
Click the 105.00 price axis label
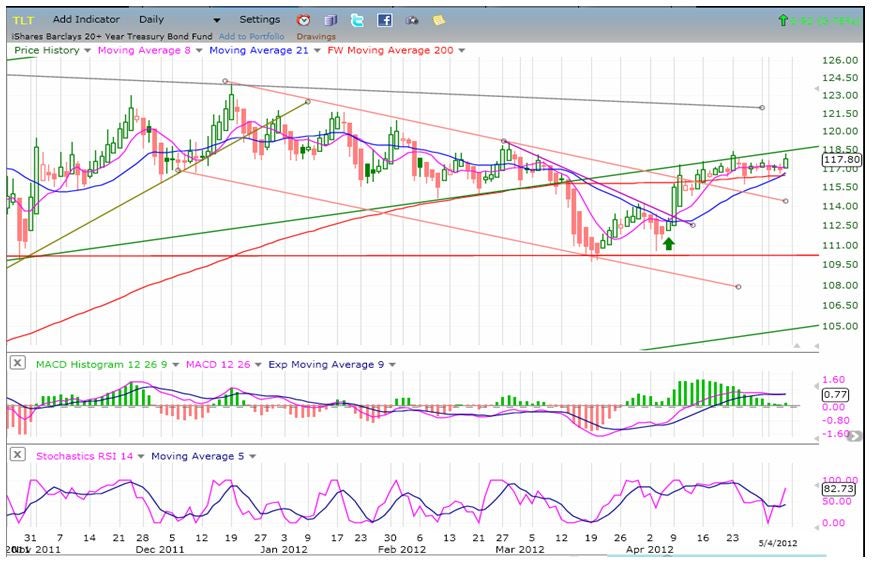click(x=840, y=326)
